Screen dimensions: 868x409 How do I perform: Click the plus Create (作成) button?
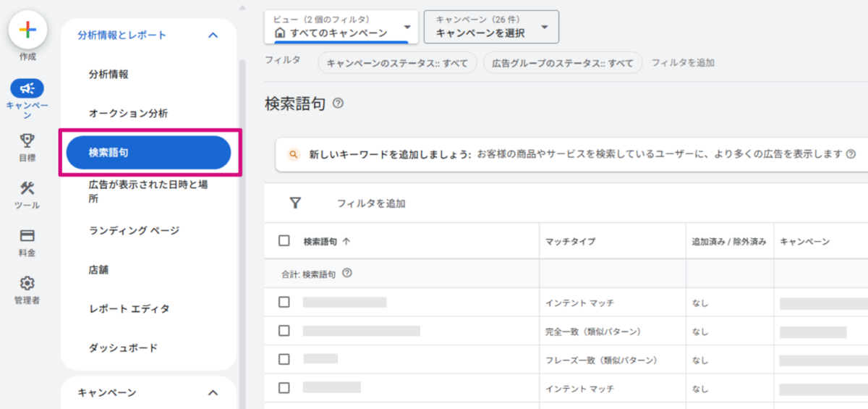(27, 30)
